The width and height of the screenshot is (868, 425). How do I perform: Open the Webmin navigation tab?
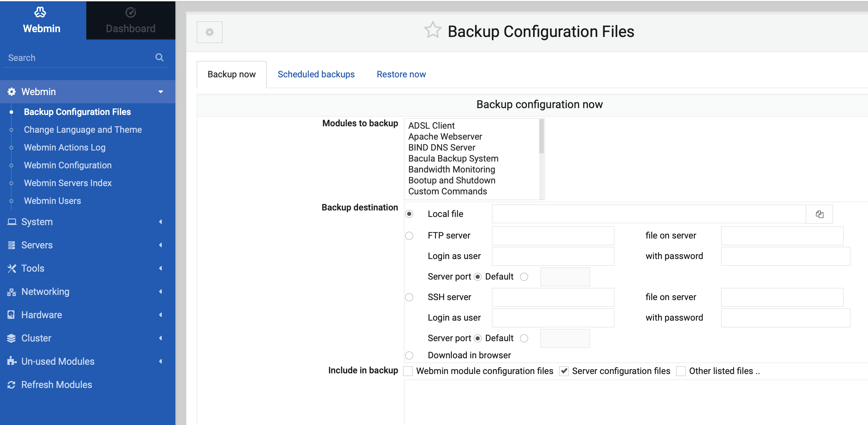[43, 21]
